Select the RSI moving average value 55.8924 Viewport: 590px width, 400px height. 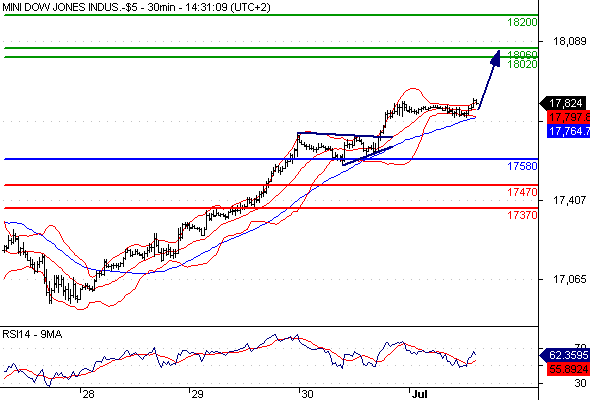pos(568,369)
